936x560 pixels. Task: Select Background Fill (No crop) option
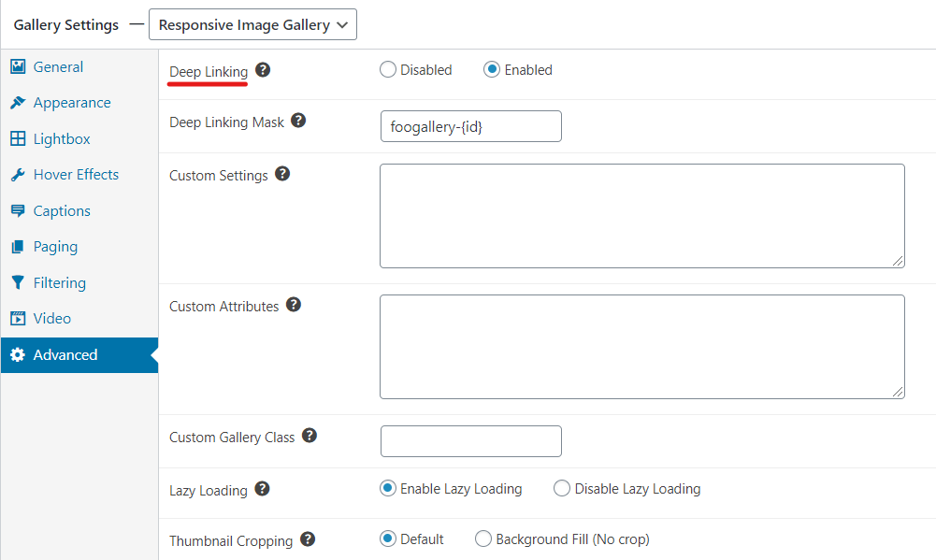483,539
